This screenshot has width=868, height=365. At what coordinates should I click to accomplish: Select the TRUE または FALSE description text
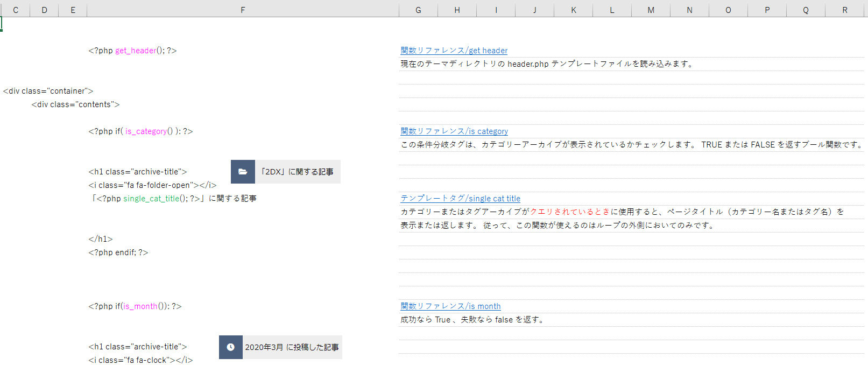tap(631, 145)
